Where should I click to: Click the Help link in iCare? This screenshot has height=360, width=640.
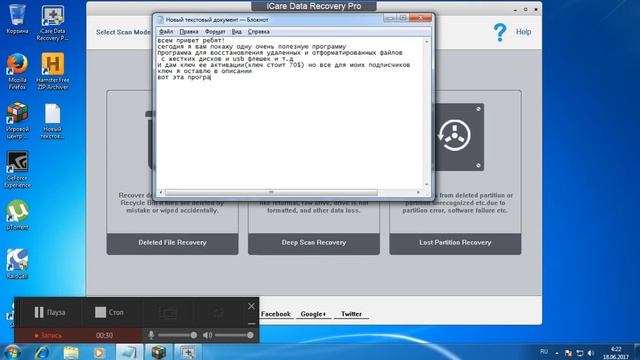pos(523,32)
